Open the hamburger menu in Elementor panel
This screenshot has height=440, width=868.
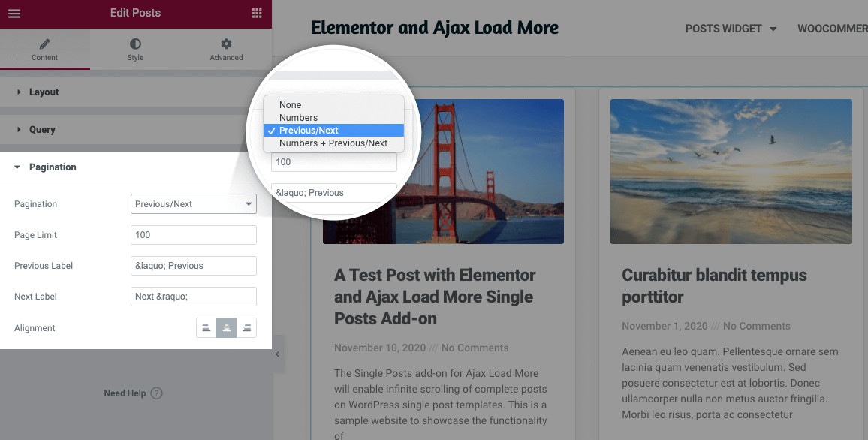click(14, 14)
